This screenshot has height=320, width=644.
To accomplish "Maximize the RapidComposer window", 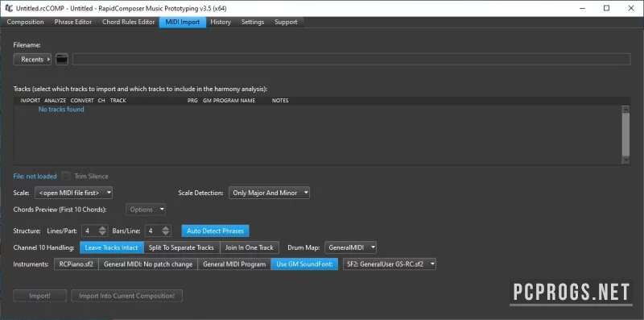I will (607, 8).
